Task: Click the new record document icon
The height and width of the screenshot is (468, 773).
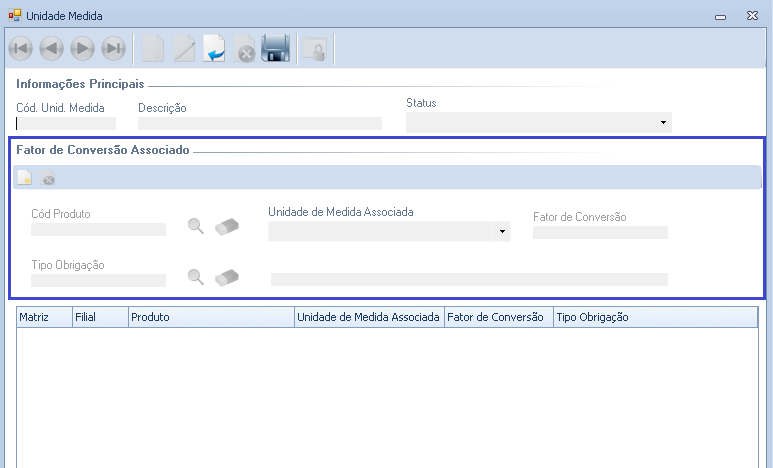Action: point(153,48)
